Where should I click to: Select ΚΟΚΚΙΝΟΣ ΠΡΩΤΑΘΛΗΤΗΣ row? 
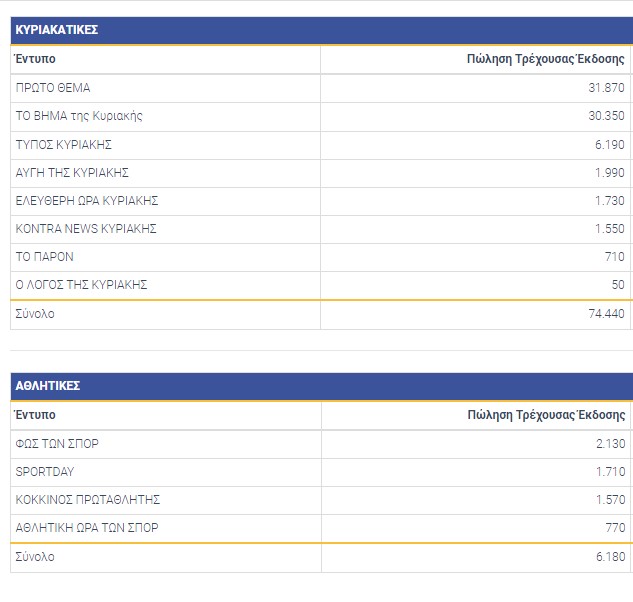(88, 500)
